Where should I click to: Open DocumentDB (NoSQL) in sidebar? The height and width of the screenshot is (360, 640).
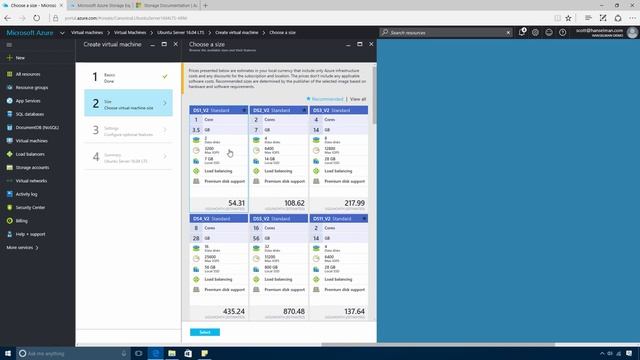point(37,127)
